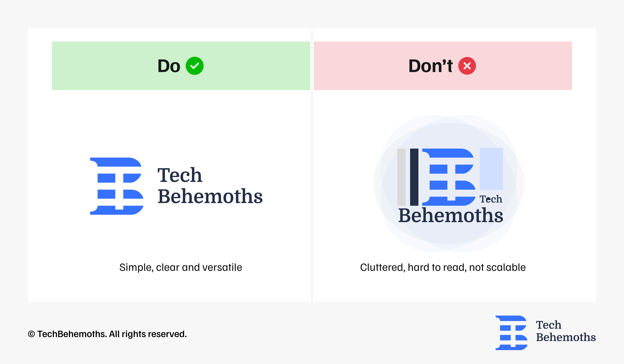The height and width of the screenshot is (364, 624).
Task: Click the footer TechBehemoths logo icon
Action: click(x=511, y=333)
